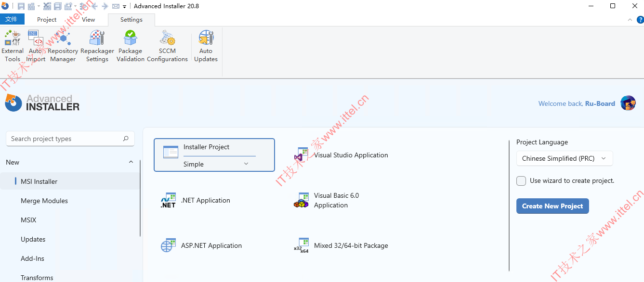The height and width of the screenshot is (282, 644).
Task: Select the Installer Project tile
Action: [x=214, y=155]
